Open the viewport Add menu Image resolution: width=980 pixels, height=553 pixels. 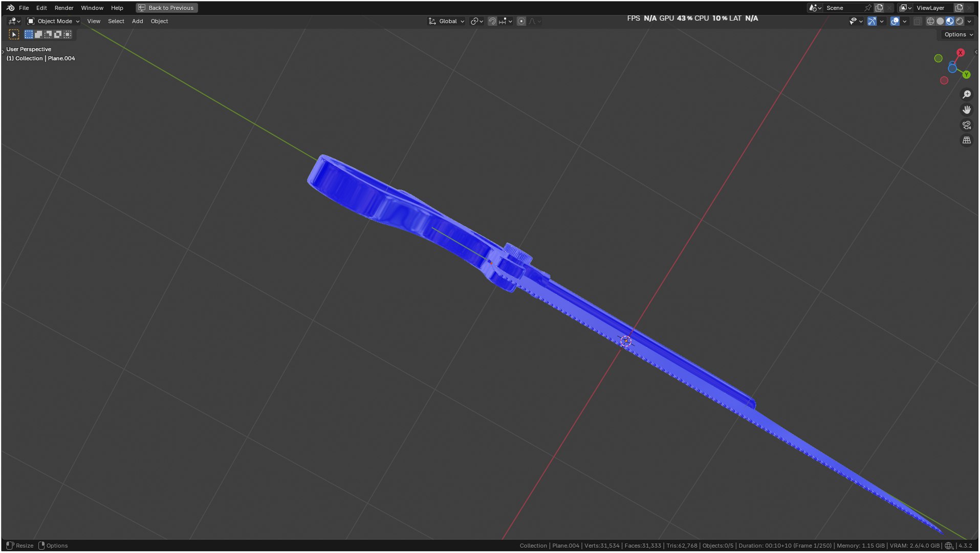[137, 21]
